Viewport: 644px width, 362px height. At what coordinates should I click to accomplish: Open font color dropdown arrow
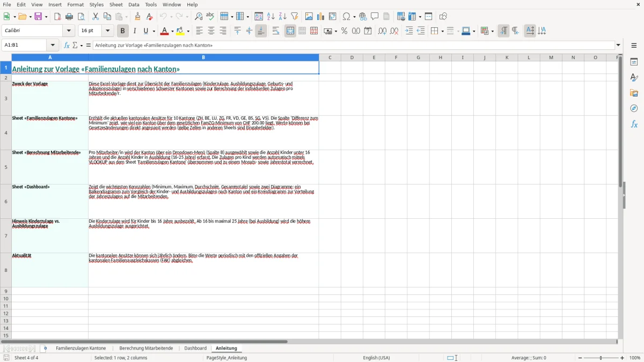[172, 31]
